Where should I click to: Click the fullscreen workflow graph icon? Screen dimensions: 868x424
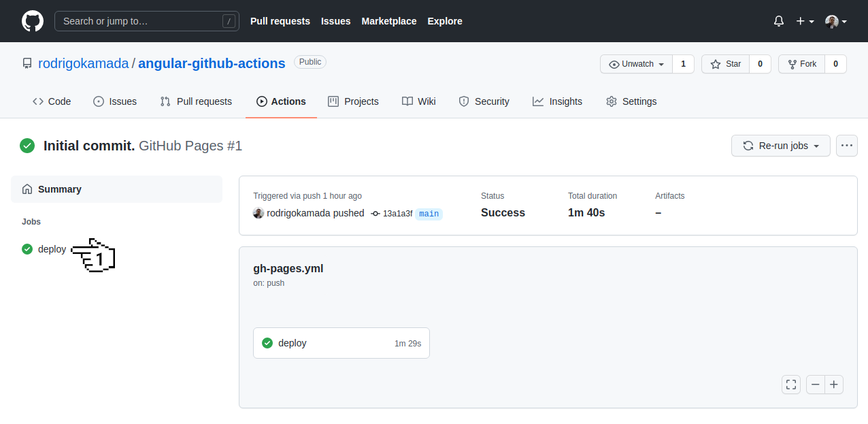(x=790, y=385)
